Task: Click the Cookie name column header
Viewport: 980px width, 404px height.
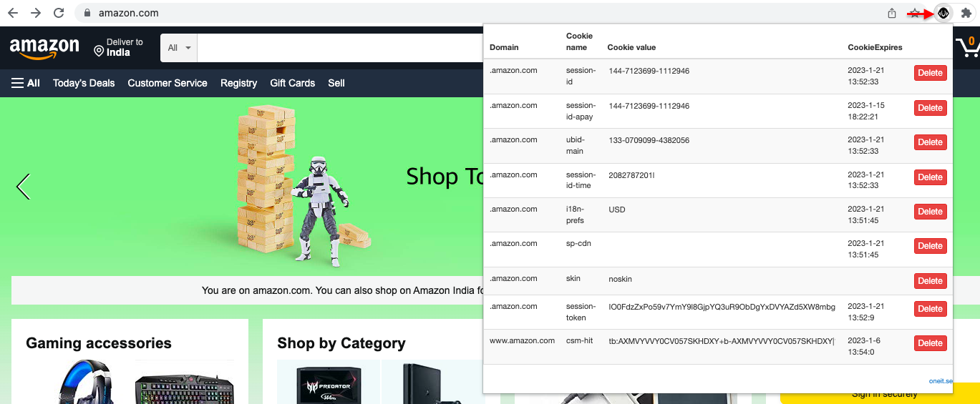Action: pyautogui.click(x=580, y=41)
